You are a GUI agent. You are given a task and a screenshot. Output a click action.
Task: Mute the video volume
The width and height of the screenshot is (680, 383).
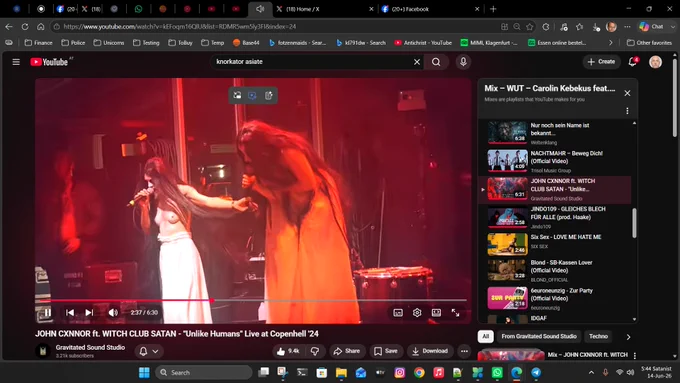tap(113, 312)
